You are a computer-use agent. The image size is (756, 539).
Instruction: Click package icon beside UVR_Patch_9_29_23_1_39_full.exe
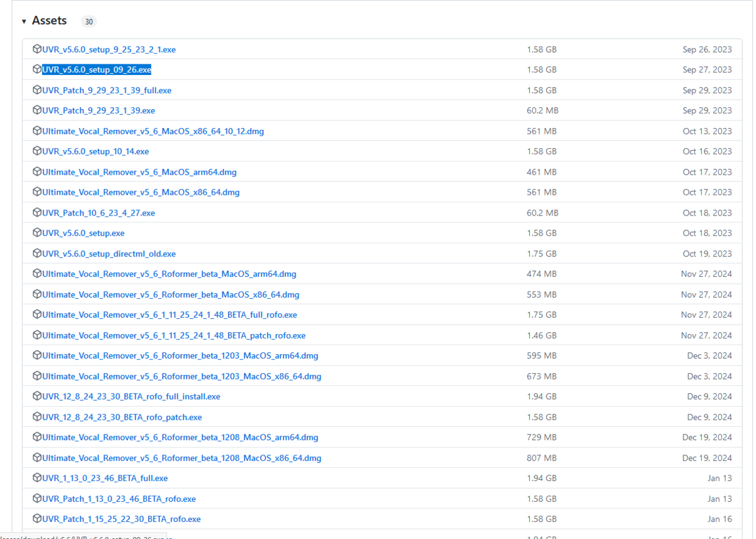pyautogui.click(x=37, y=90)
